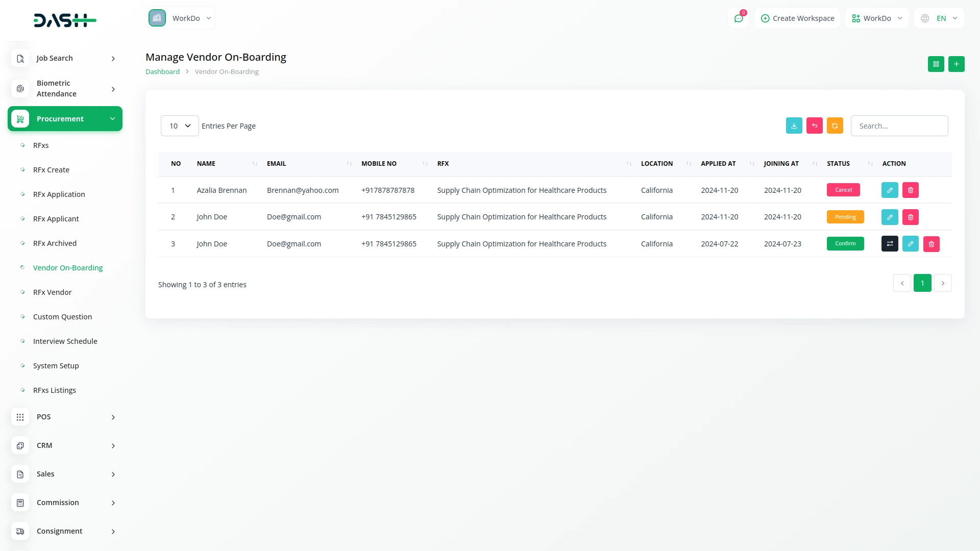Open the entries per page dropdown
The height and width of the screenshot is (551, 980).
click(180, 126)
